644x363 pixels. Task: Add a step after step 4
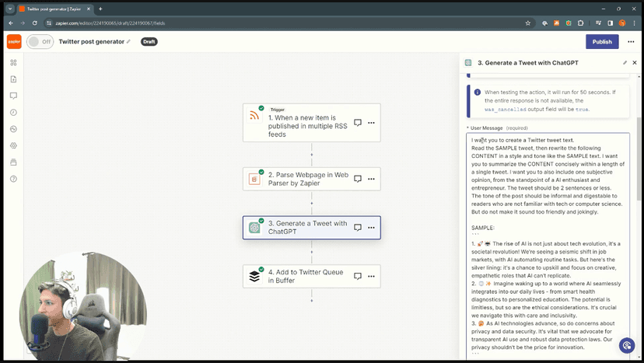(311, 301)
